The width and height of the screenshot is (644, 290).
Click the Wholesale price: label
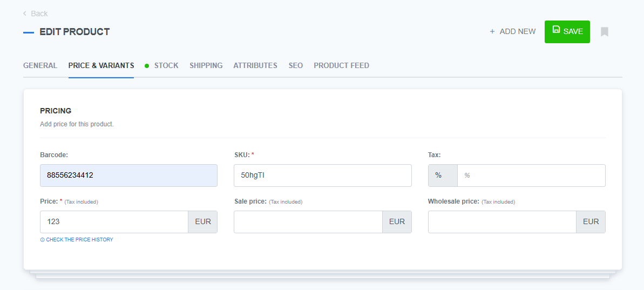pos(453,201)
